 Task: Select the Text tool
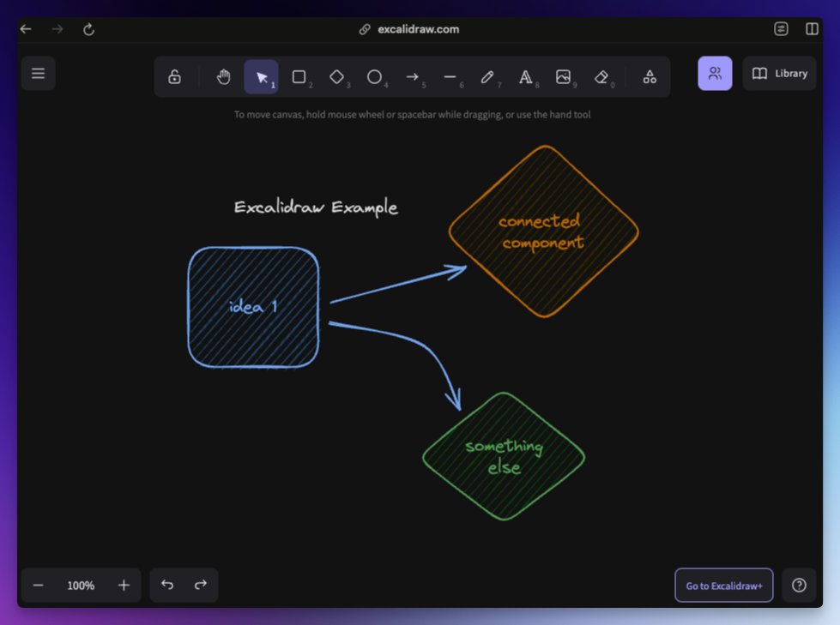coord(525,77)
